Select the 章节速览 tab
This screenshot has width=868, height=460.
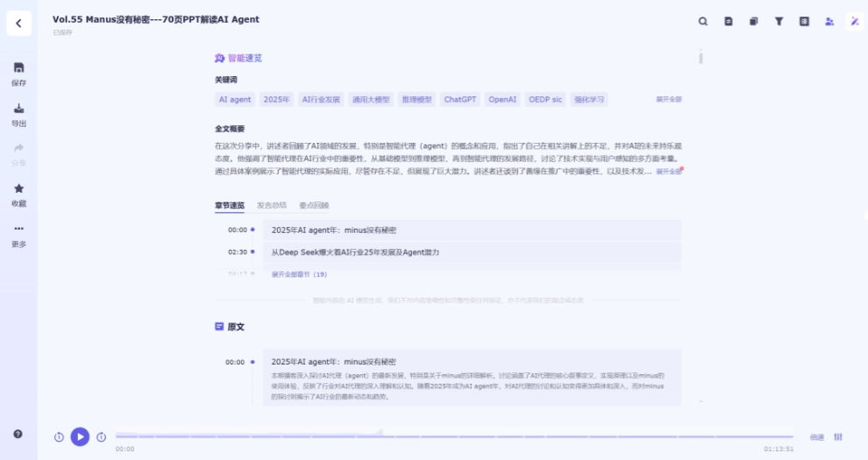click(x=230, y=205)
